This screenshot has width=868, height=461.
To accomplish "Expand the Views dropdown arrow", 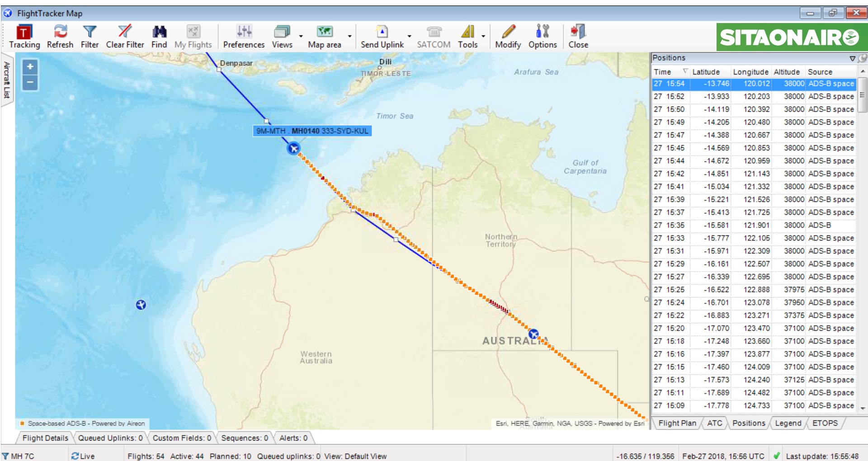I will [301, 36].
